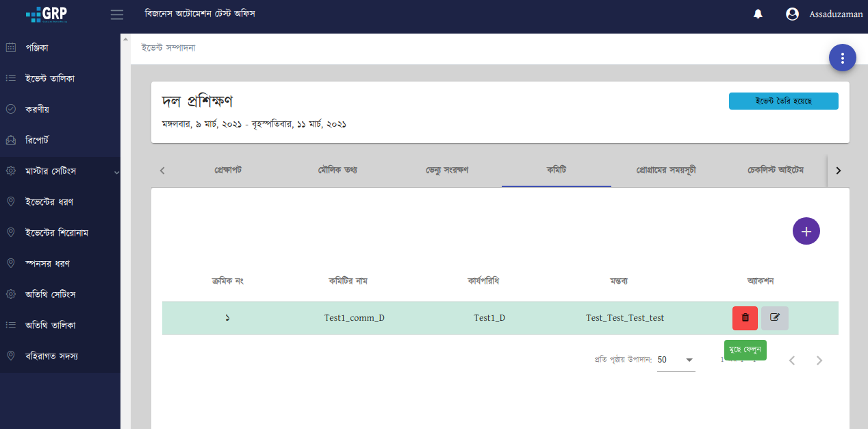868x429 pixels.
Task: Click the event date range text
Action: [x=254, y=125]
